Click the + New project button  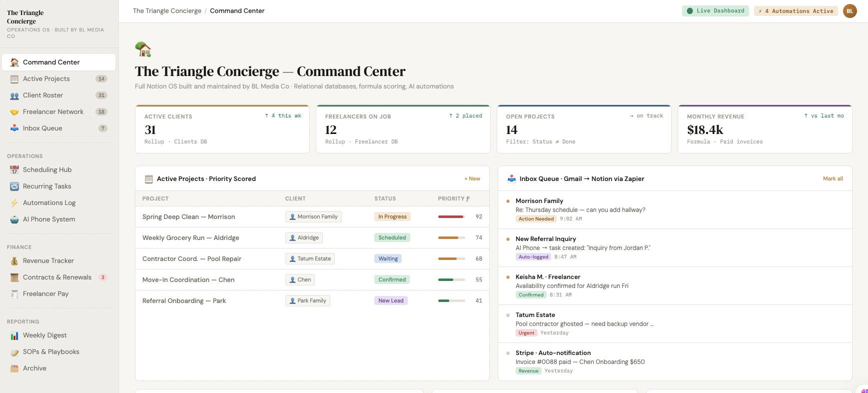point(472,178)
